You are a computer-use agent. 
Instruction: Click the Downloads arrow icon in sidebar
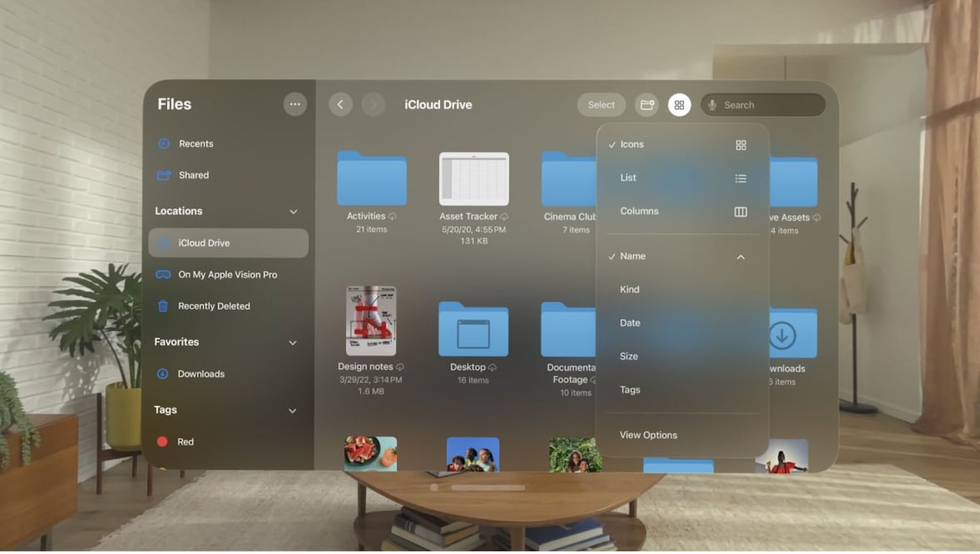(x=163, y=373)
